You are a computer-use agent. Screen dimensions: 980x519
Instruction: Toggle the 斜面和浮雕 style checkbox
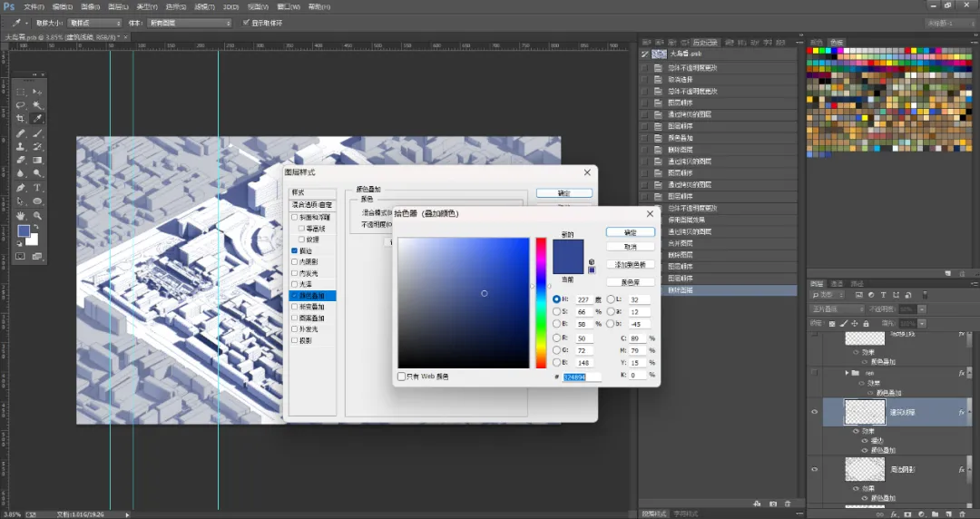tap(295, 217)
